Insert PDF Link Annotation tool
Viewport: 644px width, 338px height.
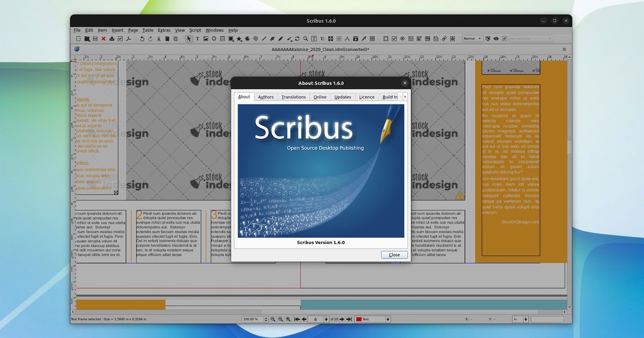click(444, 39)
